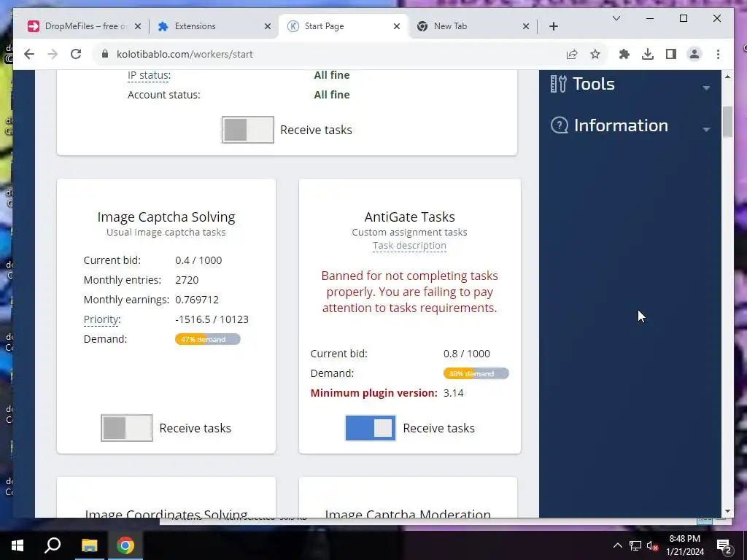Open the Extensions puzzle icon
747x560 pixels.
click(624, 54)
